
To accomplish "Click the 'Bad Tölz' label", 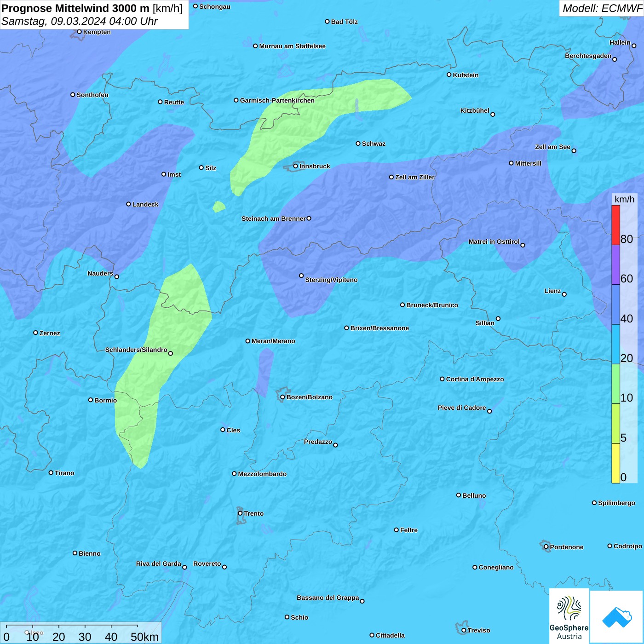I will point(345,22).
